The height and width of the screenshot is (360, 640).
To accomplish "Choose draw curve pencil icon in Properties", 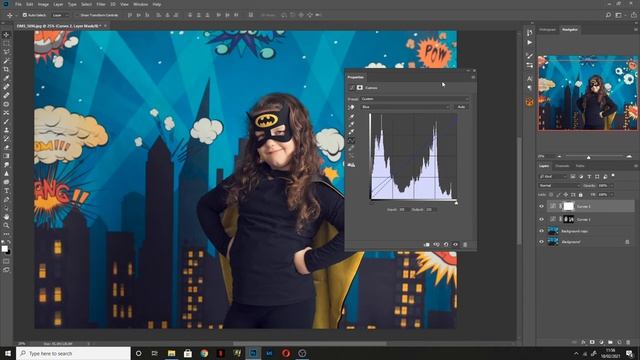I will point(351,149).
